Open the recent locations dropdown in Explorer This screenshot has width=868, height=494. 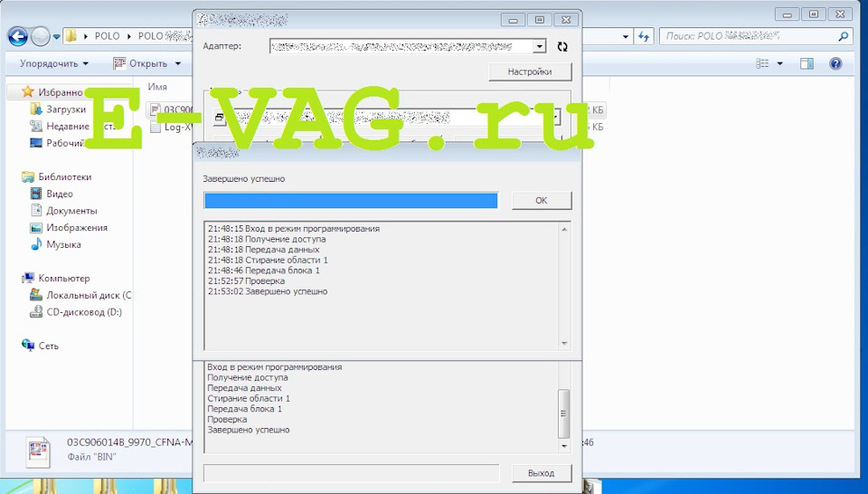click(56, 37)
